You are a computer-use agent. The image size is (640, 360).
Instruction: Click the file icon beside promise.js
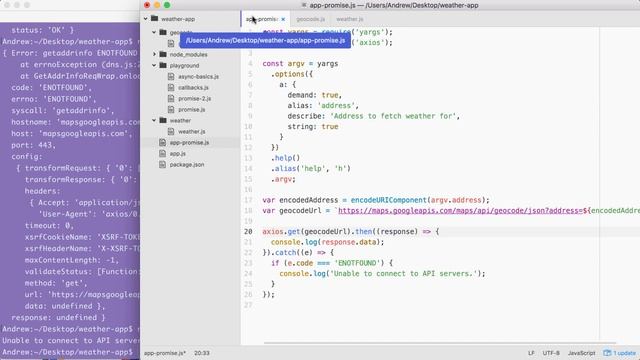pos(171,109)
